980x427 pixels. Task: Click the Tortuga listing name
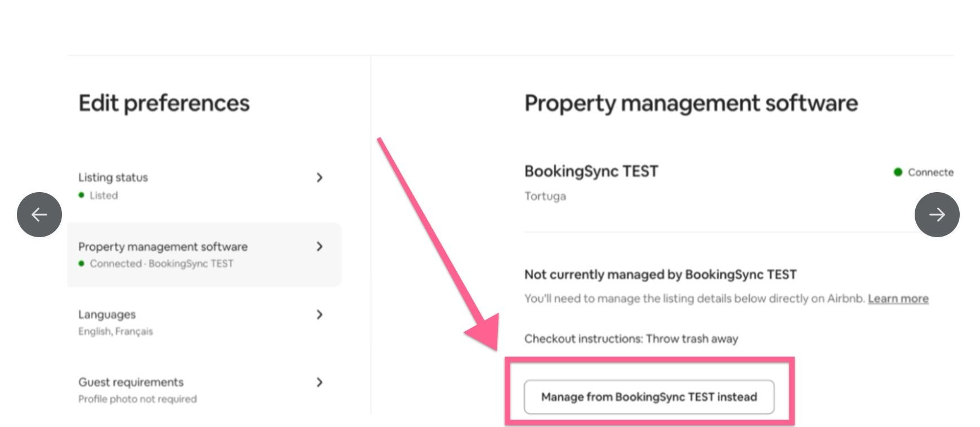click(x=545, y=196)
